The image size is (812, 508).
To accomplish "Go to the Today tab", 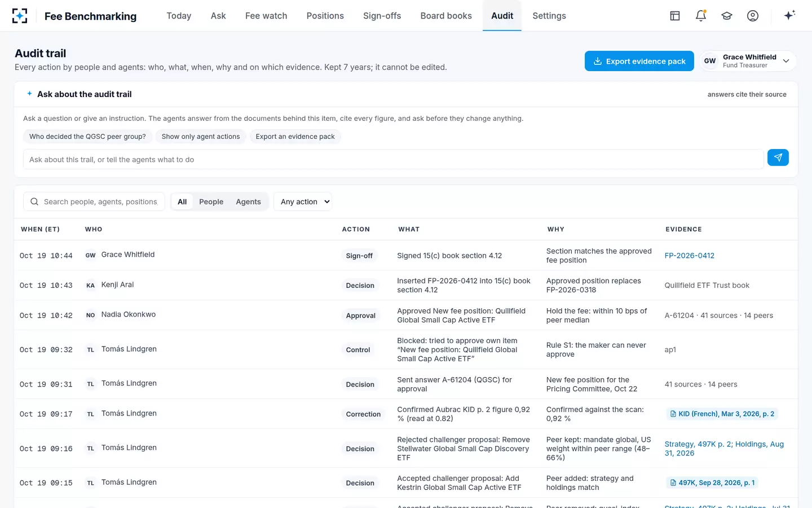I will click(179, 16).
